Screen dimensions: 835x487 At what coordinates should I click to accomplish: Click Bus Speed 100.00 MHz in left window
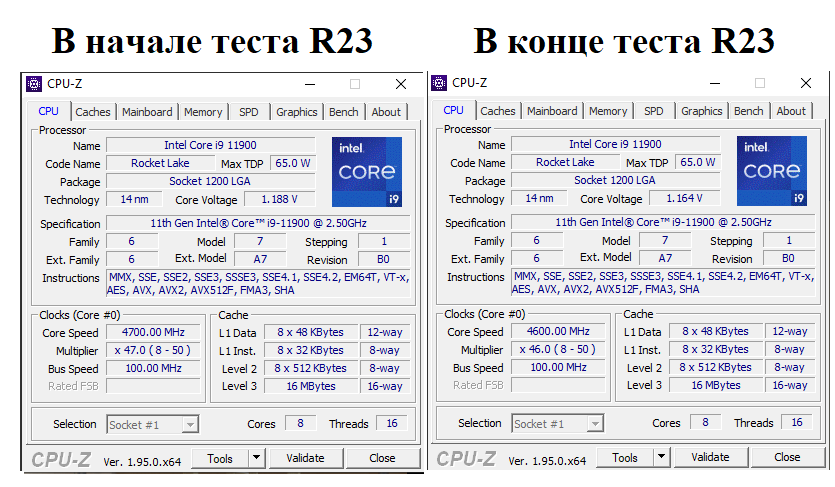[153, 369]
